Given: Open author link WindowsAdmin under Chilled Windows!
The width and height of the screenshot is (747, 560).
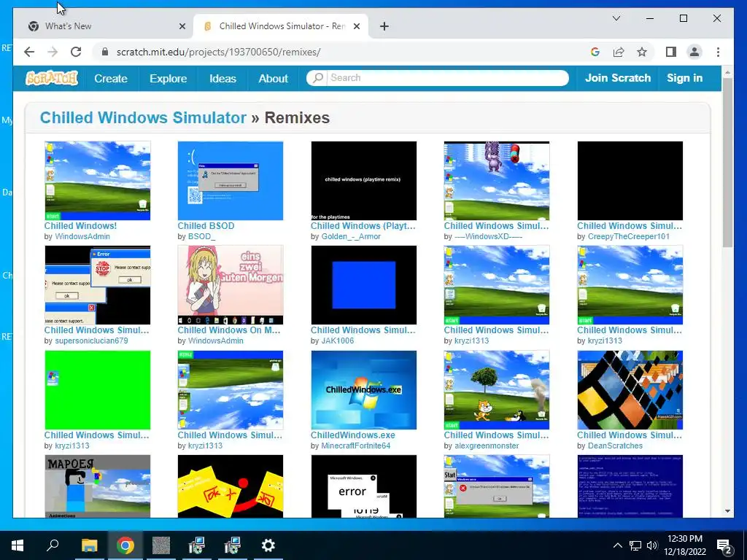Looking at the screenshot, I should point(82,237).
